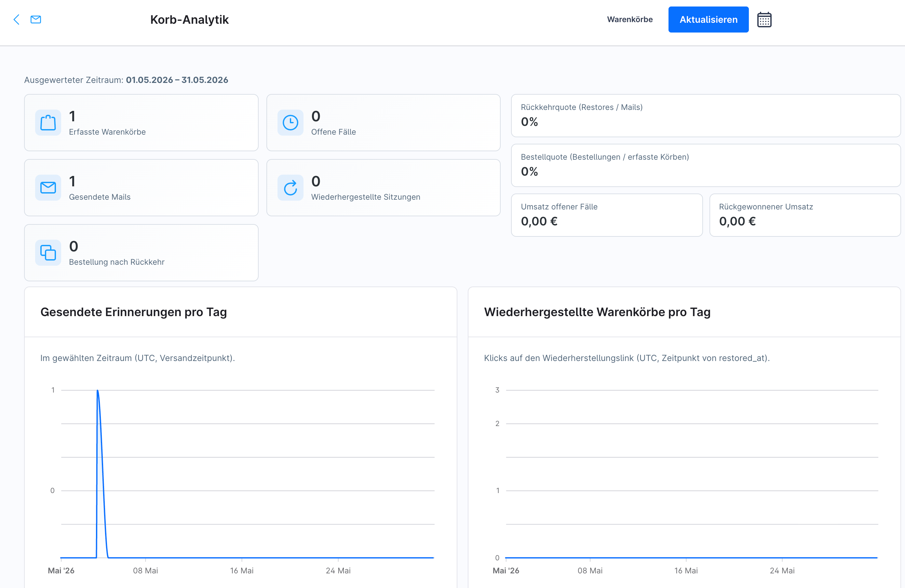This screenshot has width=905, height=588.
Task: Select the Bestellquote card showing 0%
Action: 706,165
